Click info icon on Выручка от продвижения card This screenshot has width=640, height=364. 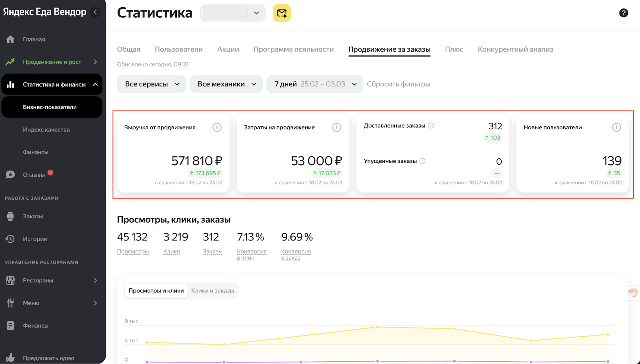point(217,127)
